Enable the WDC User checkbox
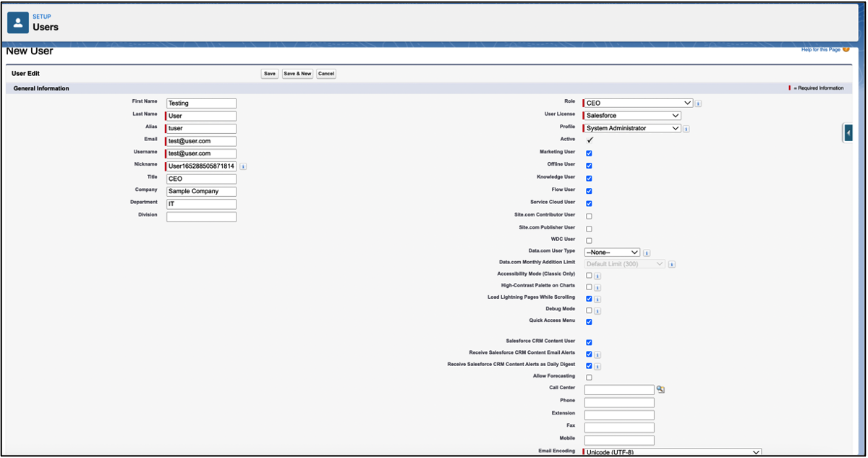Viewport: 868px width, 458px height. point(589,240)
